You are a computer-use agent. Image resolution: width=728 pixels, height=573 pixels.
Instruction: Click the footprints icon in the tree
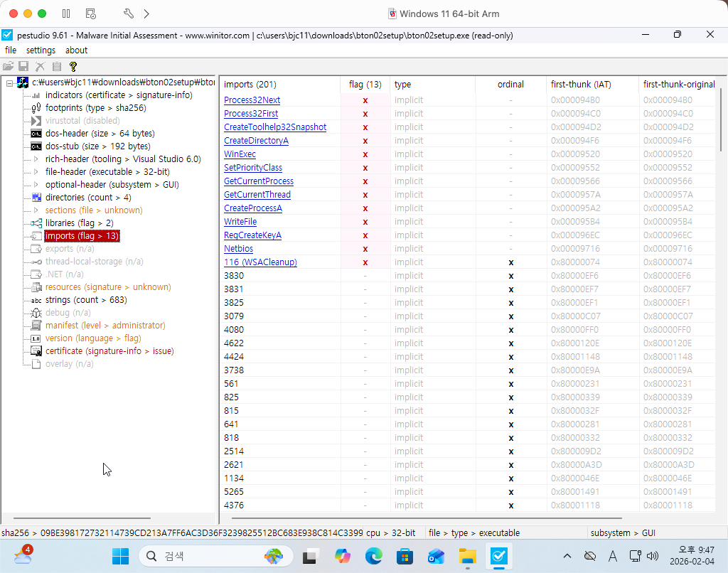(36, 108)
